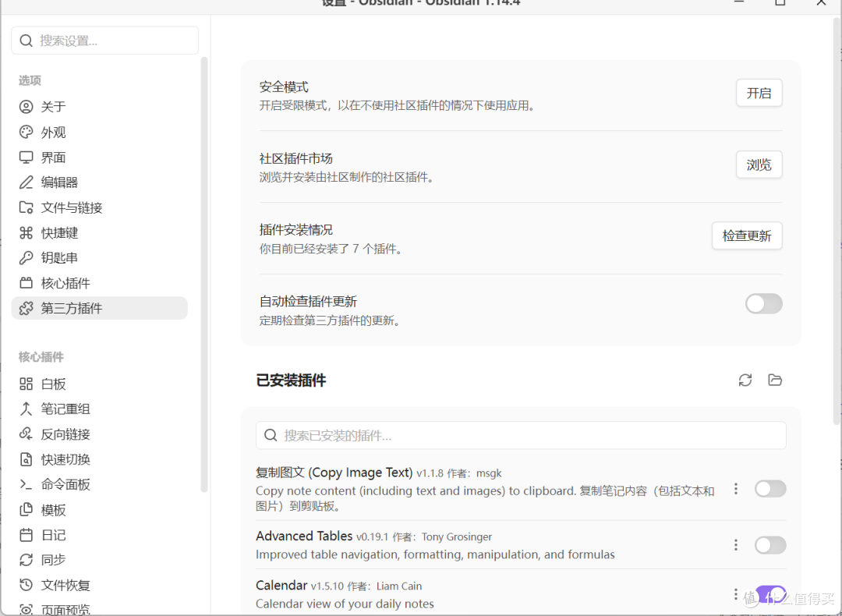842x616 pixels.
Task: Click the settings sidebar scrollbar
Action: [x=203, y=274]
